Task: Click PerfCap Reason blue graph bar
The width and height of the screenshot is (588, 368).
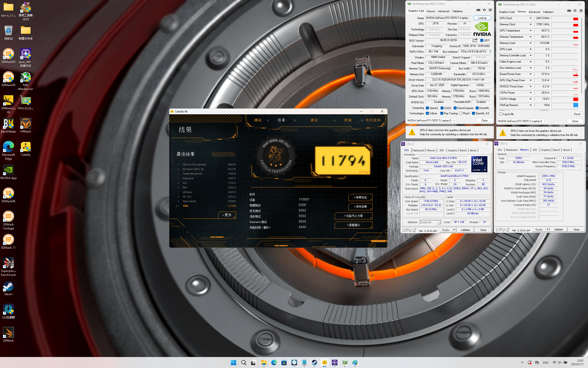Action: [x=575, y=105]
